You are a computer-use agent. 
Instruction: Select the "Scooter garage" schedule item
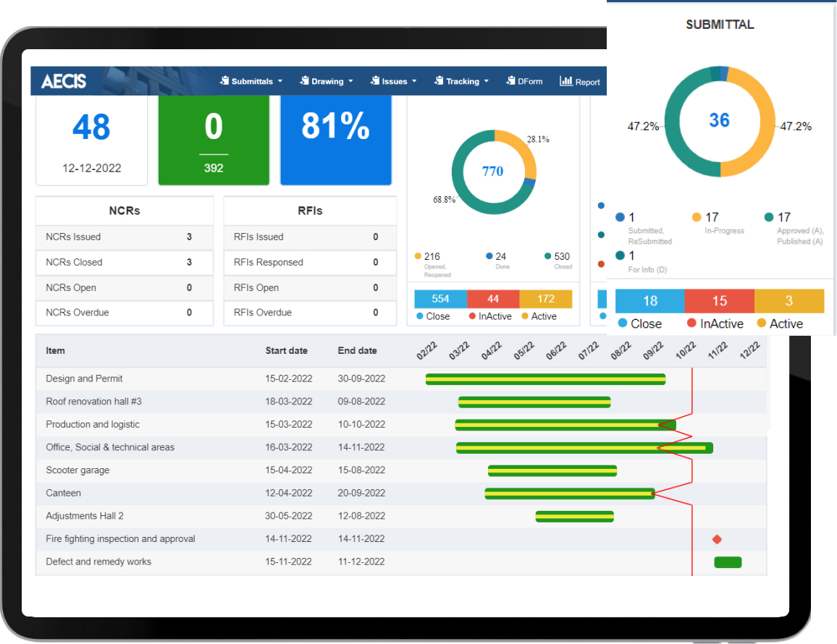tap(78, 470)
